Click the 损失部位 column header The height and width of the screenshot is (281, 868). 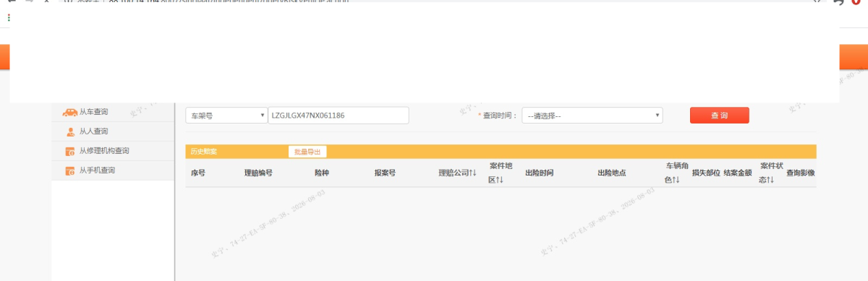point(706,173)
